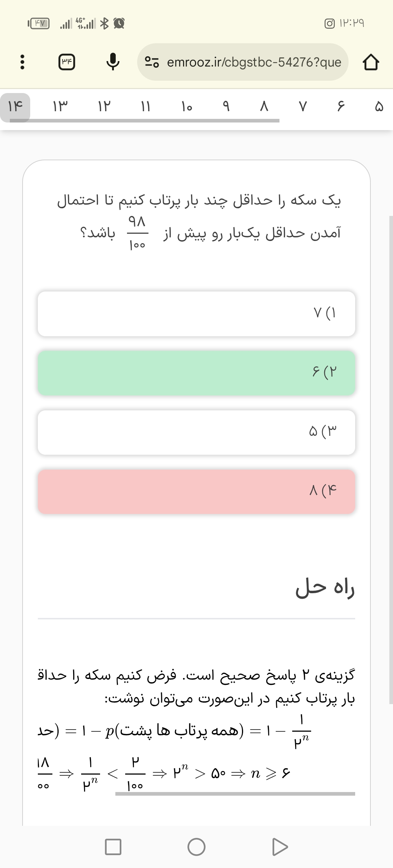The image size is (393, 868).
Task: Tap the browser home icon
Action: pyautogui.click(x=370, y=62)
